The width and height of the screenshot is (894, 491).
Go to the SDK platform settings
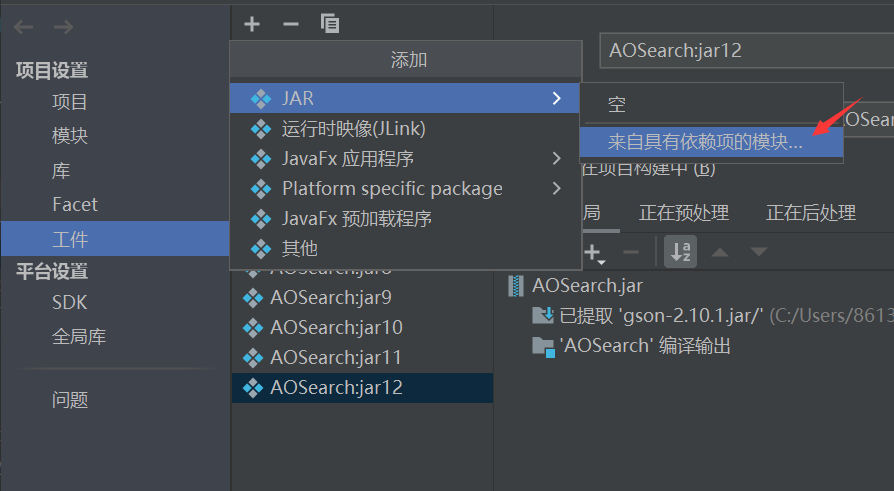click(x=70, y=303)
